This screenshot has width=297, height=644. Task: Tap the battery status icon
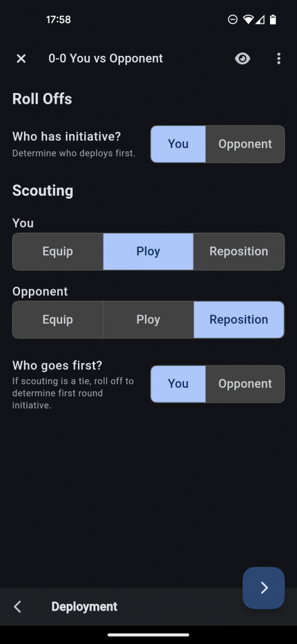coord(273,19)
